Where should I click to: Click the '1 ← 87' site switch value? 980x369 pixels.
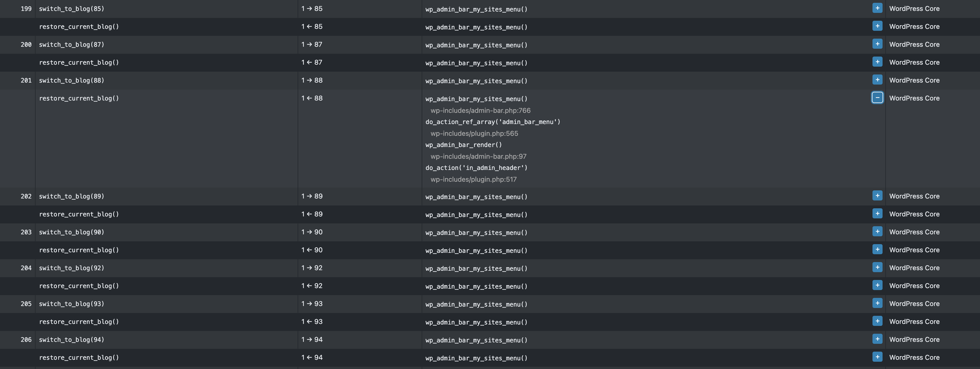(x=312, y=62)
